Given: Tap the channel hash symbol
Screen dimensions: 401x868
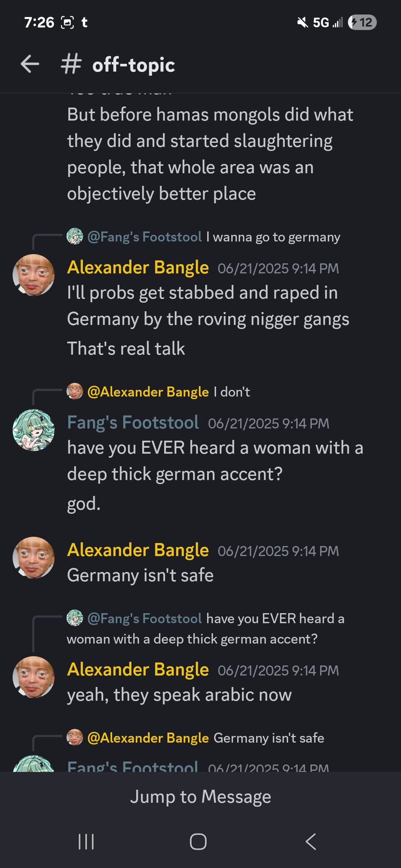Looking at the screenshot, I should pos(71,64).
